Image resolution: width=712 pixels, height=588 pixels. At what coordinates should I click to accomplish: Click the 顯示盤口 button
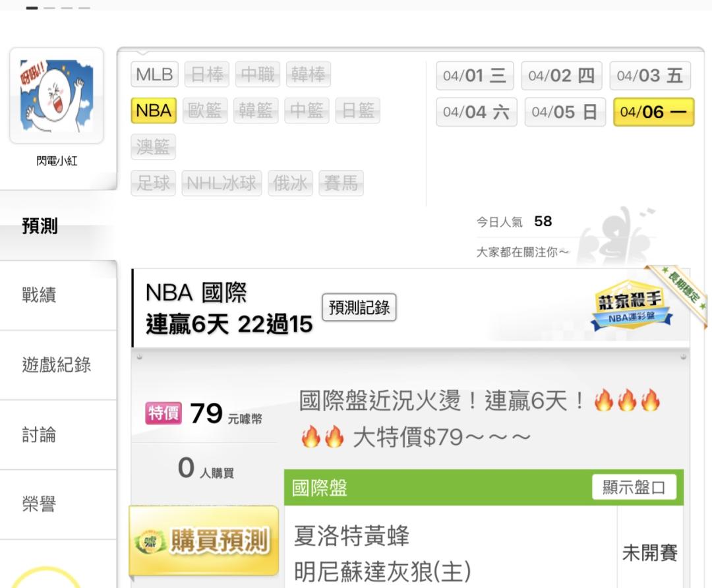[x=634, y=487]
